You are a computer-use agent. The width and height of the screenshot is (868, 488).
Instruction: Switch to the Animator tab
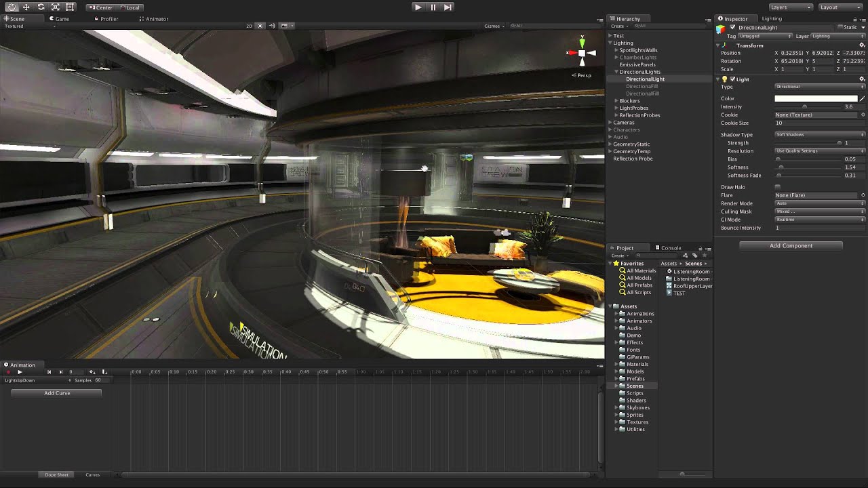[x=154, y=19]
